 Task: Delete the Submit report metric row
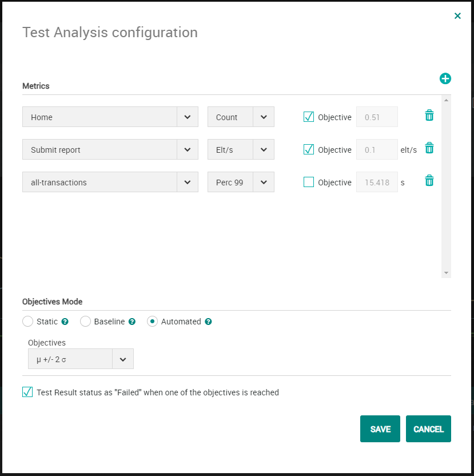[x=429, y=148]
